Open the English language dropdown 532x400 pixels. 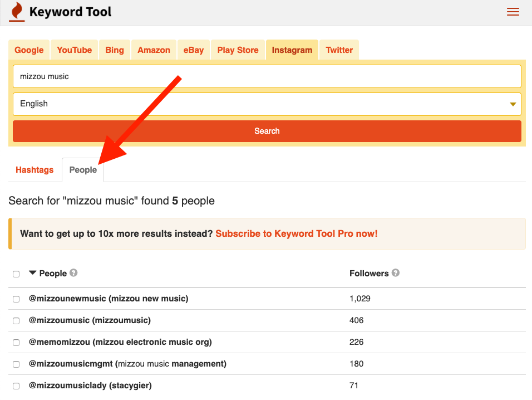(267, 104)
